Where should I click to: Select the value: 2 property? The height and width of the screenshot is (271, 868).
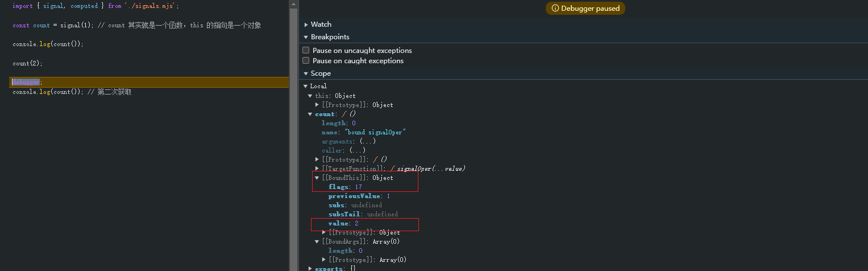[343, 223]
